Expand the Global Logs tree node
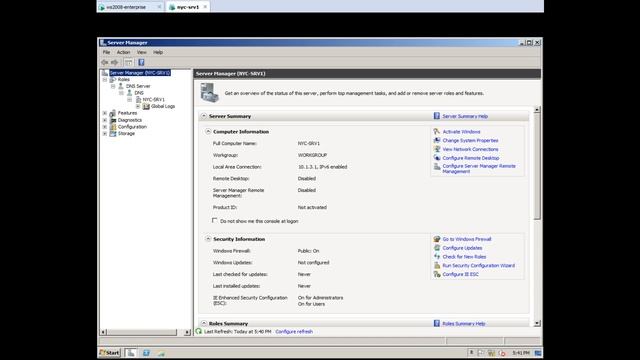The width and height of the screenshot is (640, 360). point(138,106)
